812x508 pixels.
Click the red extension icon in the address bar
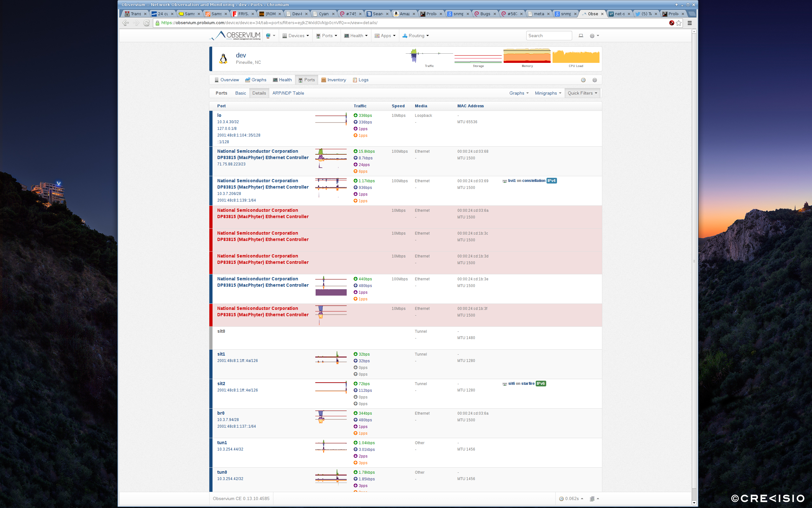671,23
